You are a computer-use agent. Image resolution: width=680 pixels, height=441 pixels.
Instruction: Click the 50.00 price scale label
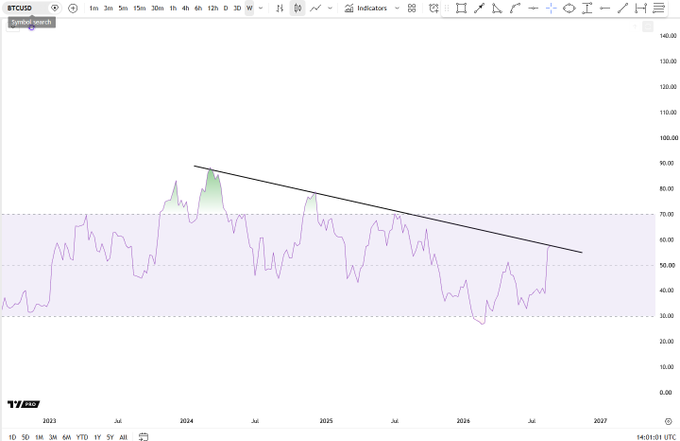(667, 265)
